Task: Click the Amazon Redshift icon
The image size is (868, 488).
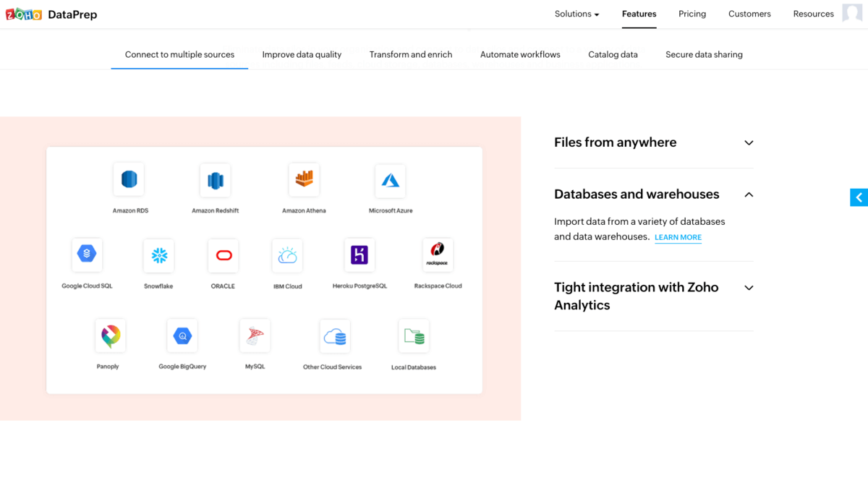Action: (215, 180)
